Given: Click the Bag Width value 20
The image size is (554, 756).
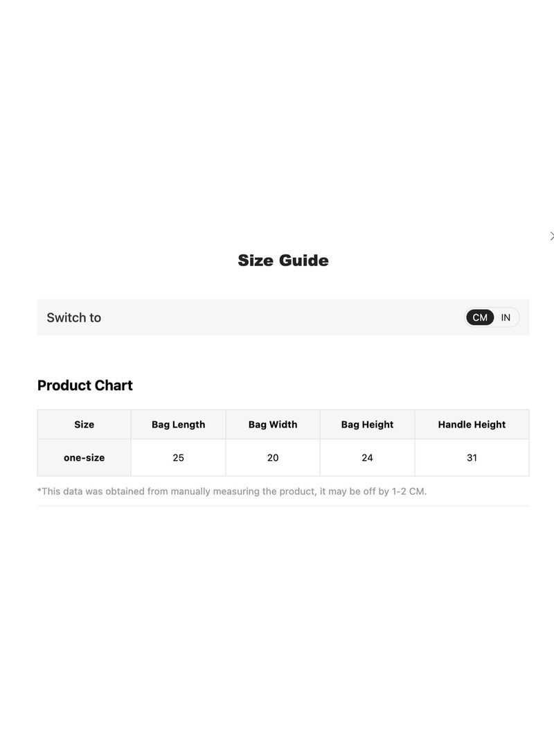Looking at the screenshot, I should point(273,457).
